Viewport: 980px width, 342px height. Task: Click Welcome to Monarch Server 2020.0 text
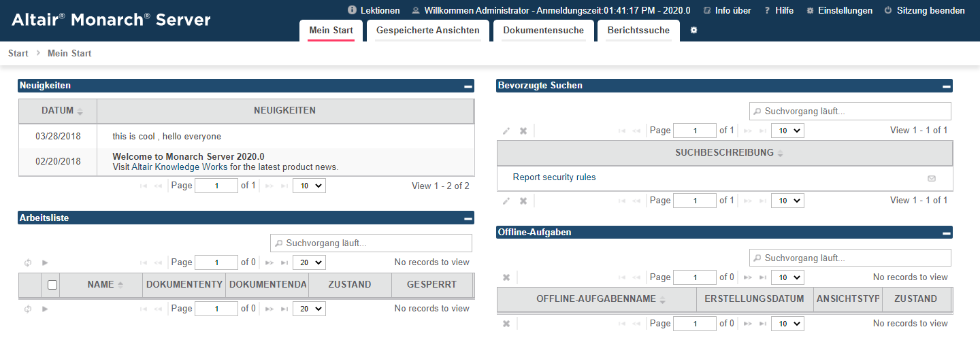189,156
